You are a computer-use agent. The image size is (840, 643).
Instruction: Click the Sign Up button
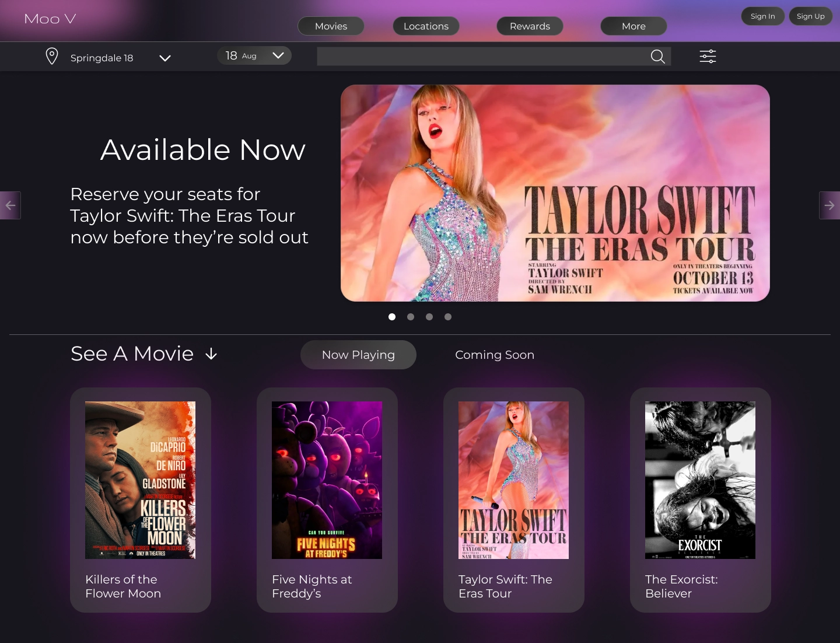[811, 16]
